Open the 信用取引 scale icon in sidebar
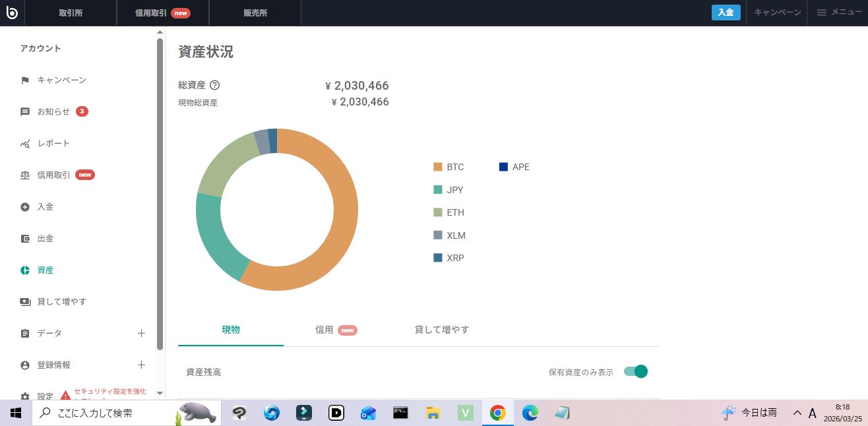The image size is (868, 426). (x=25, y=175)
